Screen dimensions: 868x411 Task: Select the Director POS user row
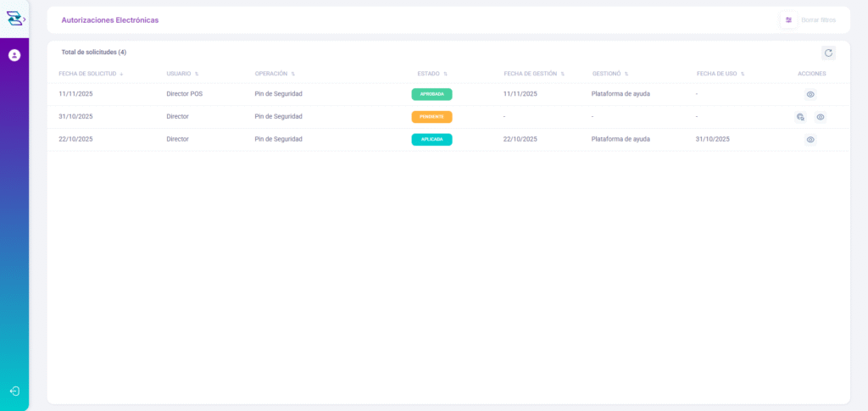[x=184, y=94]
